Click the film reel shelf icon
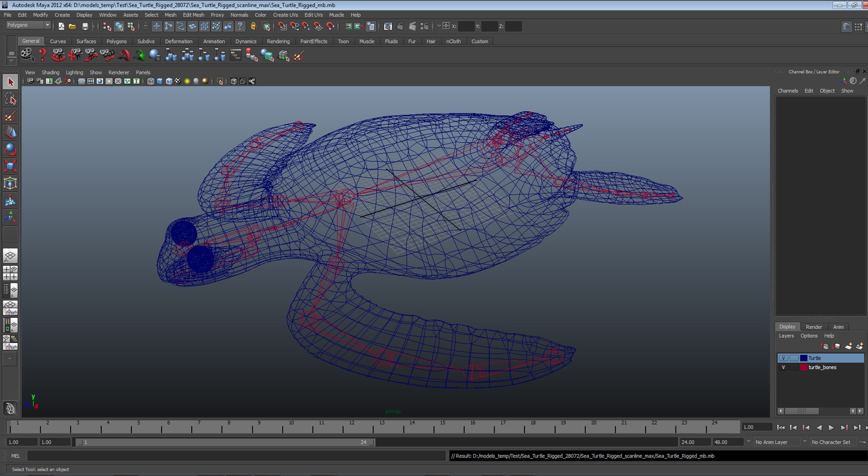868x476 pixels. point(27,55)
